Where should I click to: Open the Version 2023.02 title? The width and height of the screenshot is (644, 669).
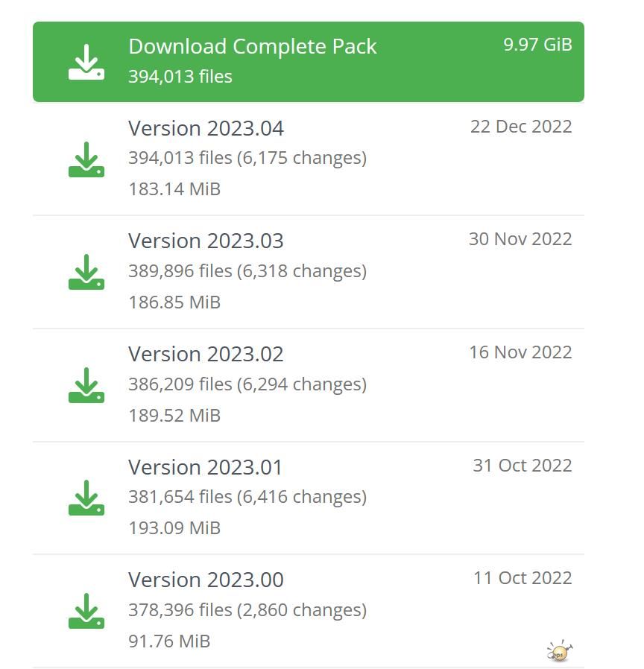tap(206, 354)
